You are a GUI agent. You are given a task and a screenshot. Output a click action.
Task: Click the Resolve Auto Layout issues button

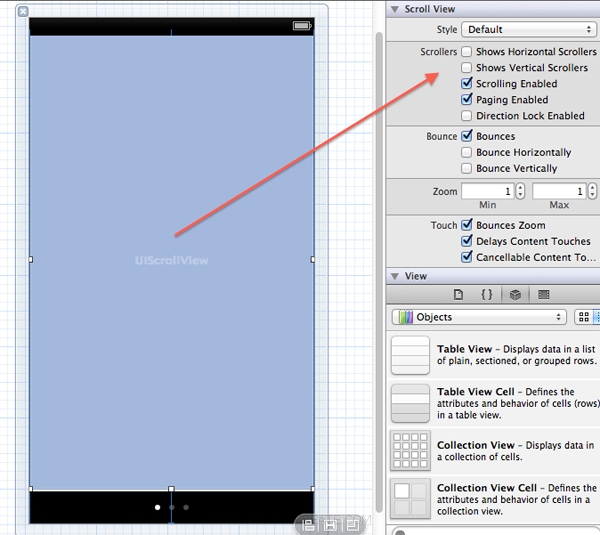pyautogui.click(x=352, y=525)
